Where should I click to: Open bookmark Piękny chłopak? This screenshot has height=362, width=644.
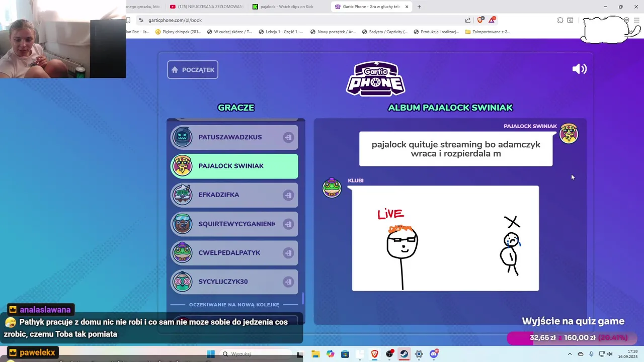pyautogui.click(x=179, y=32)
